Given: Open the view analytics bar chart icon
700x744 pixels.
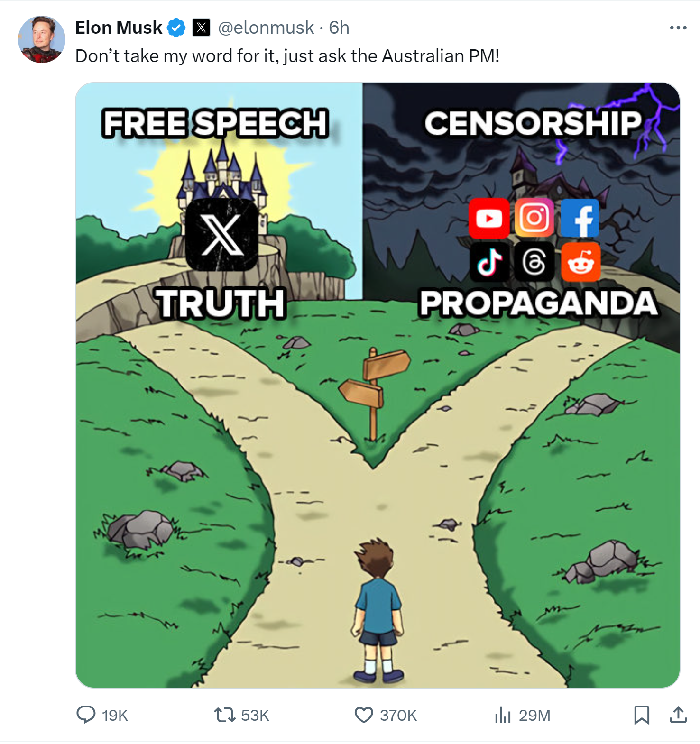Looking at the screenshot, I should [503, 715].
